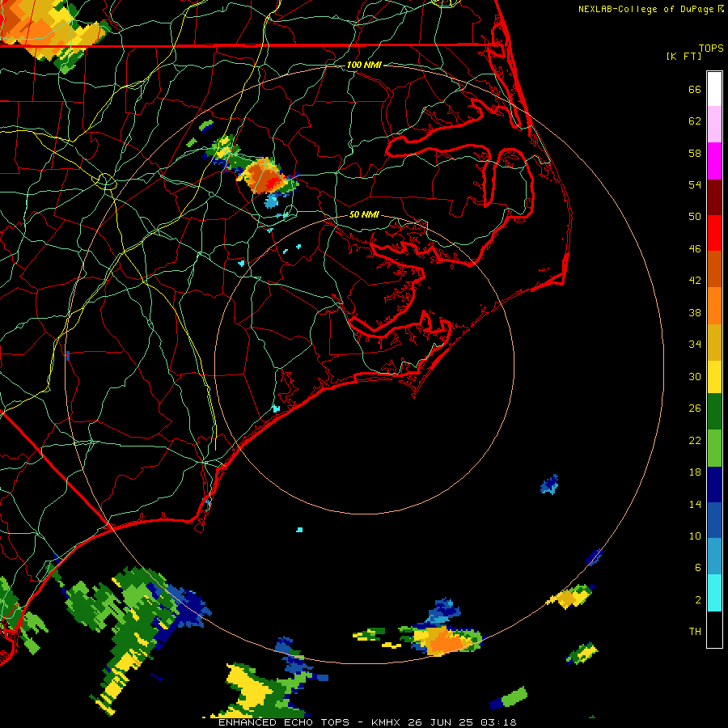728x728 pixels.
Task: Select the 22 legend value
Action: click(695, 440)
